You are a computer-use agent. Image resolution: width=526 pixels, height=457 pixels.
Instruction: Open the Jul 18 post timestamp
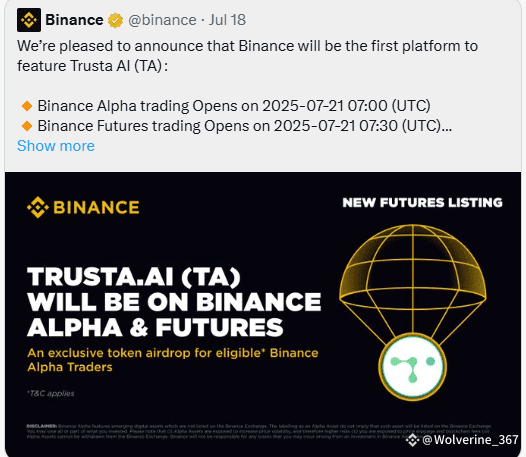click(227, 20)
